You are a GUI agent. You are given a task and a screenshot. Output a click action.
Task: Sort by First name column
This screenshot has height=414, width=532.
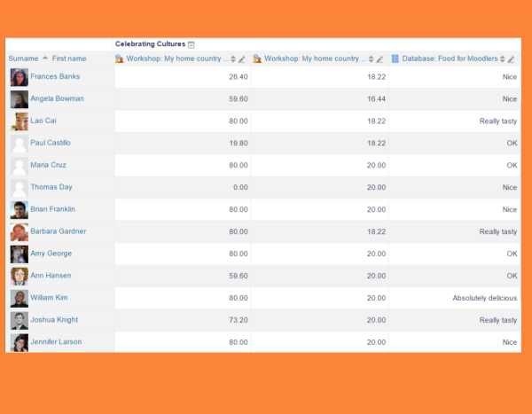pyautogui.click(x=69, y=59)
